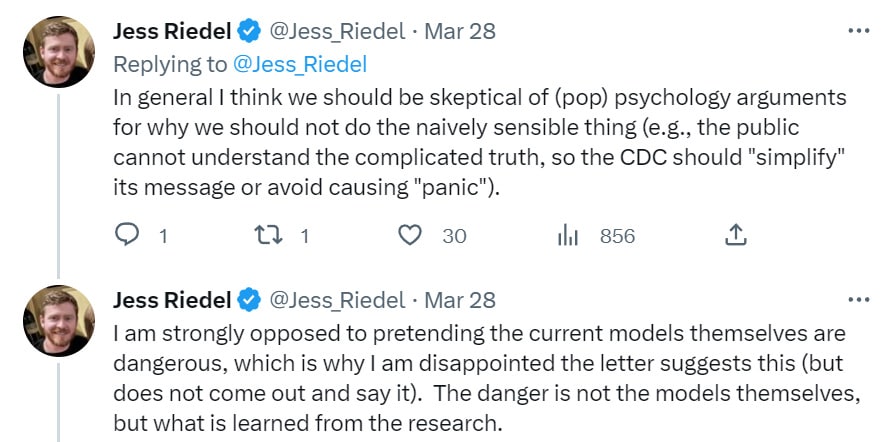Open view analytics bar chart icon
891x442 pixels.
(567, 235)
